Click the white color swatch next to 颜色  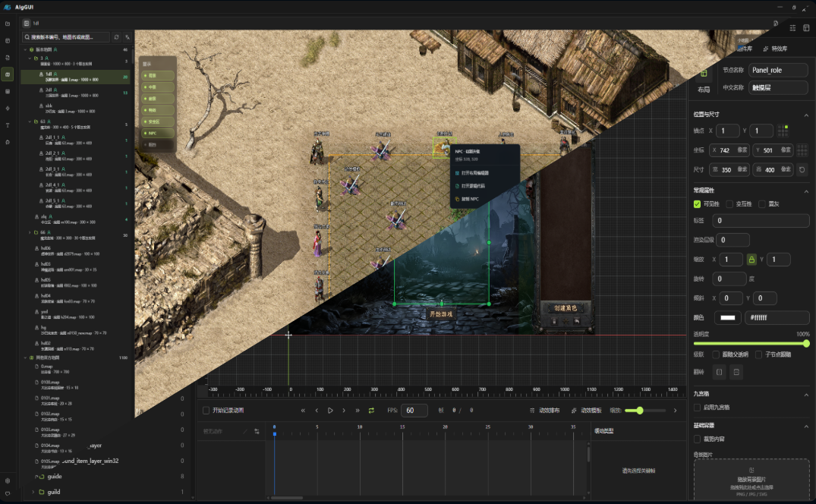coord(728,317)
